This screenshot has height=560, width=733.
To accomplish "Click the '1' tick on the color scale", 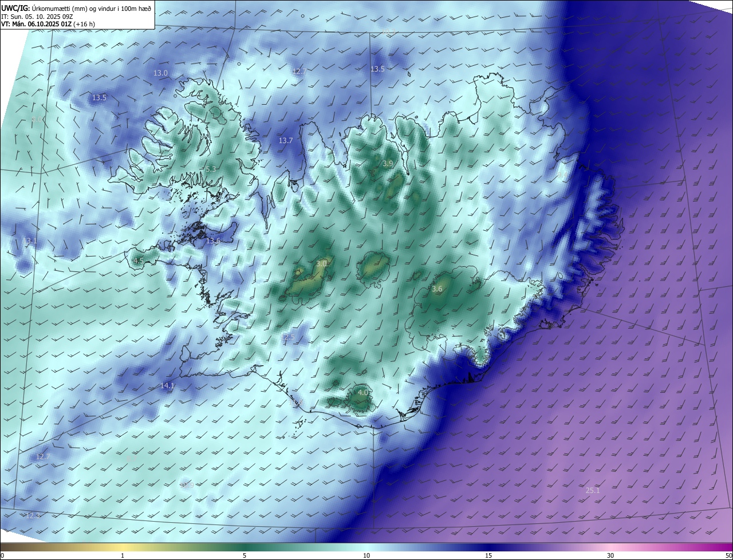I will 123,555.
